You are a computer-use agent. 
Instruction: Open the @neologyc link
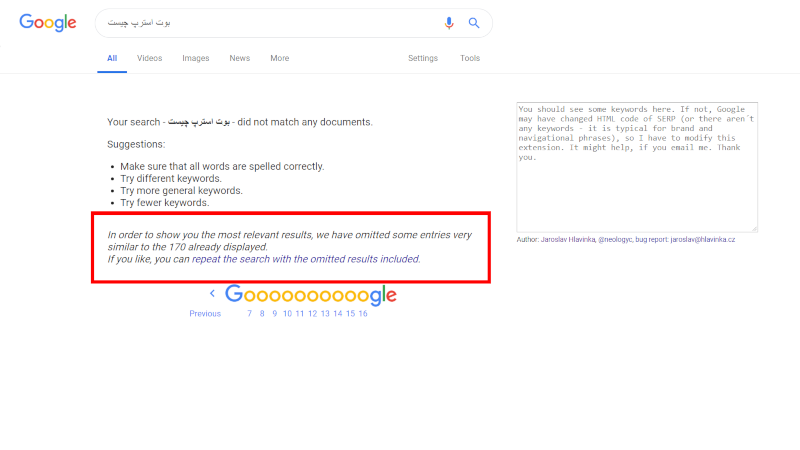[x=615, y=239]
